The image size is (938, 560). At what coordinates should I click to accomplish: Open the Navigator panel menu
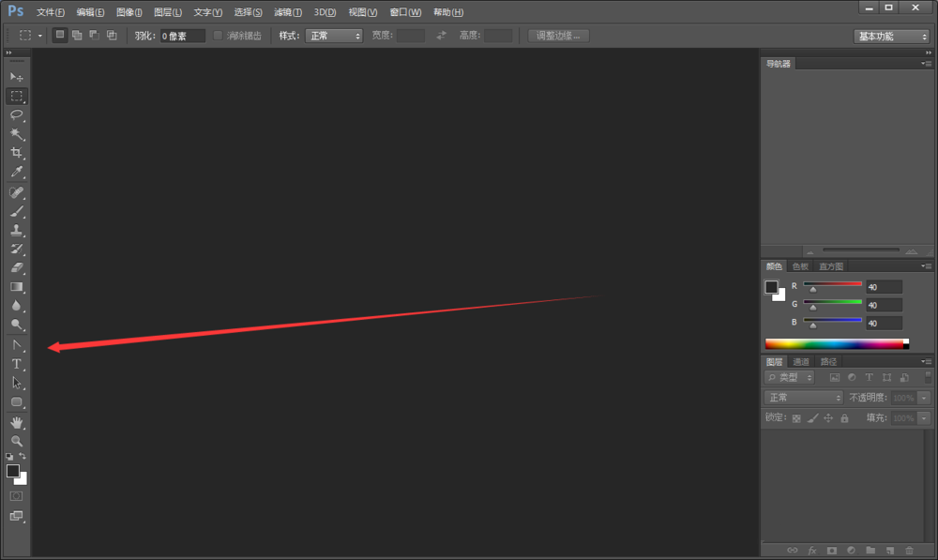[x=927, y=64]
